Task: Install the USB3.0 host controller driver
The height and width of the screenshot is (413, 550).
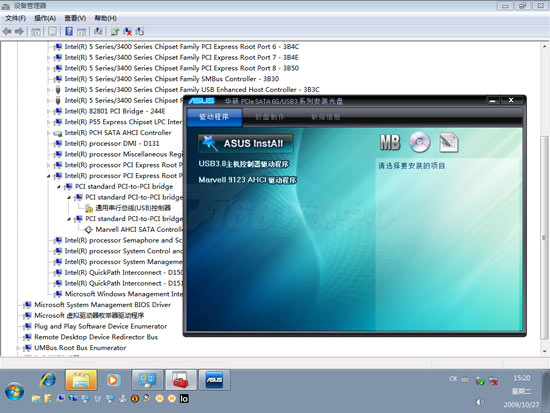Action: click(244, 164)
